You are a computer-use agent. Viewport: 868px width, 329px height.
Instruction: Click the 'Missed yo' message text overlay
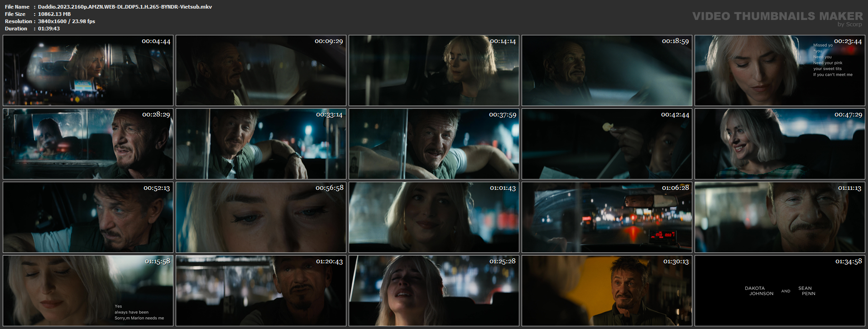[823, 45]
